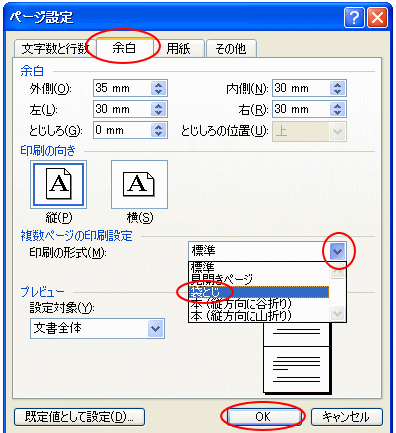Click the 外側 margin input field

tap(122, 88)
